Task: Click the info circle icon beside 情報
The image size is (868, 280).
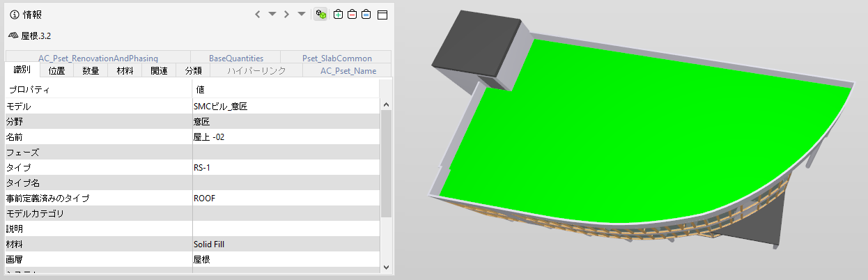Action: pyautogui.click(x=14, y=14)
